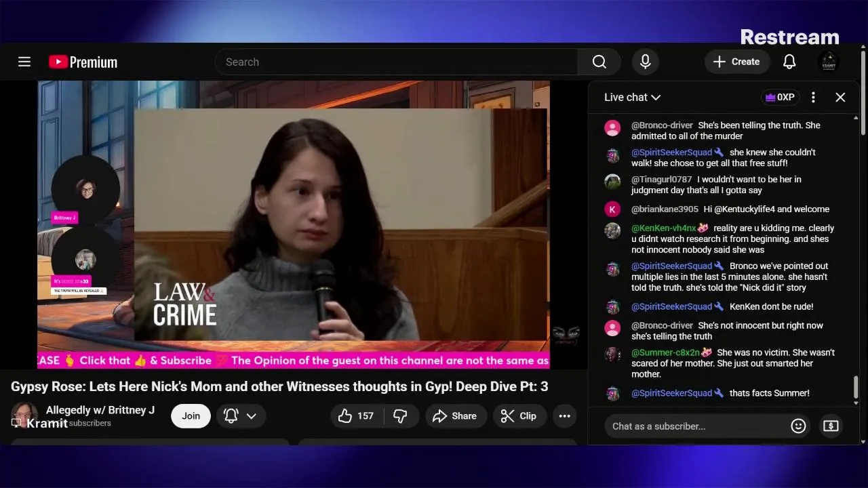
Task: Start voice search with microphone
Action: [646, 62]
